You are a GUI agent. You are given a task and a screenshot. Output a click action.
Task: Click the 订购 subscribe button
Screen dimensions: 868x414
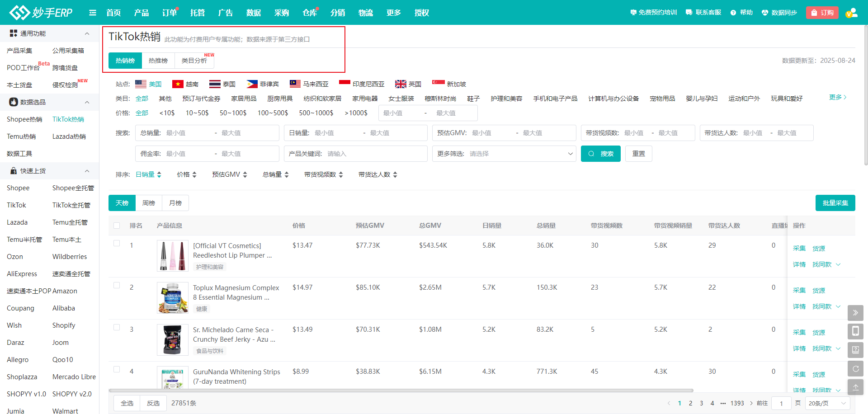[822, 13]
